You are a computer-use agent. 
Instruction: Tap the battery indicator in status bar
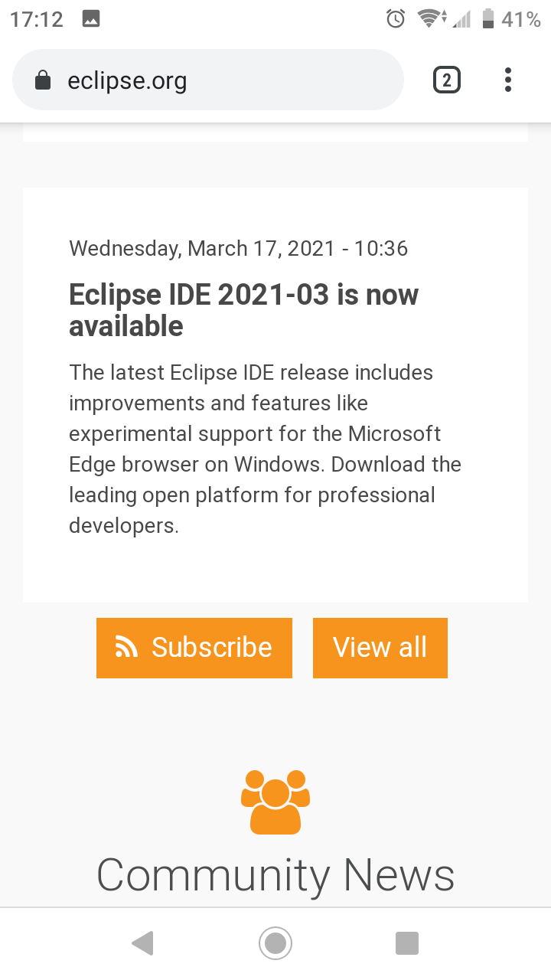[x=488, y=19]
